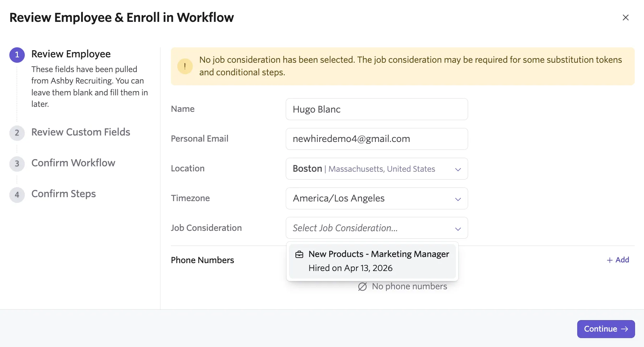Click the Personal Email label

(x=200, y=139)
